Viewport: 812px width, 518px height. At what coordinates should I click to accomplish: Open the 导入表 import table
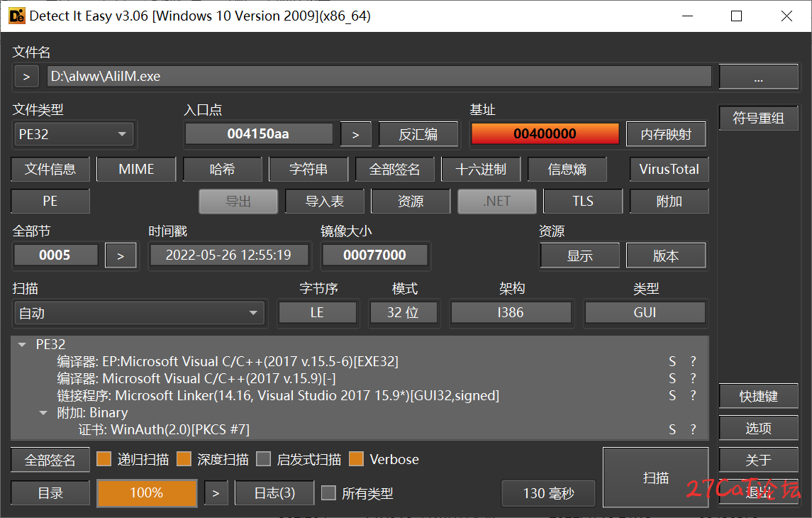click(325, 201)
